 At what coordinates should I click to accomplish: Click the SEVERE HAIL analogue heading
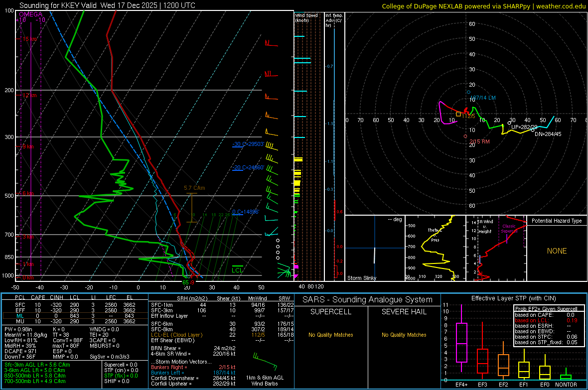click(404, 312)
